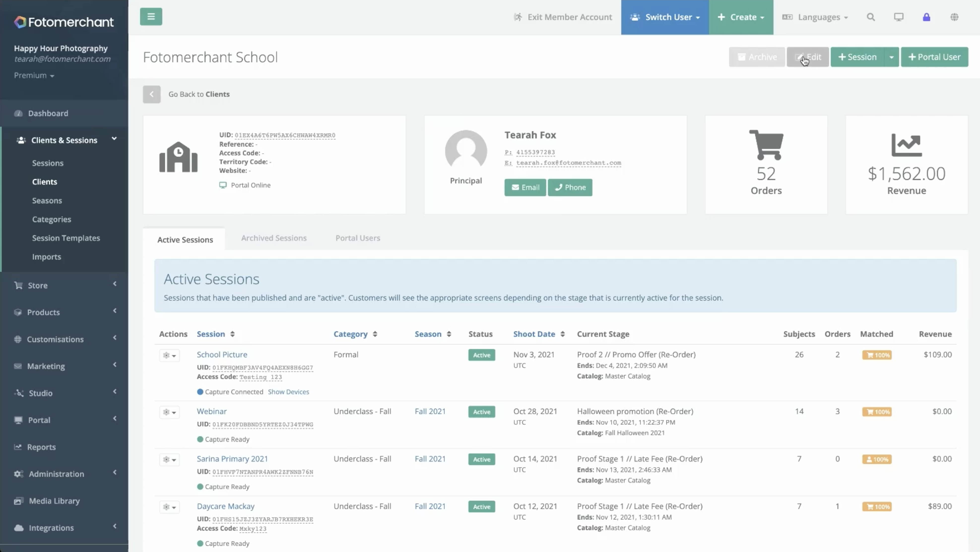980x552 pixels.
Task: Click the Revenue chart icon
Action: click(x=907, y=145)
